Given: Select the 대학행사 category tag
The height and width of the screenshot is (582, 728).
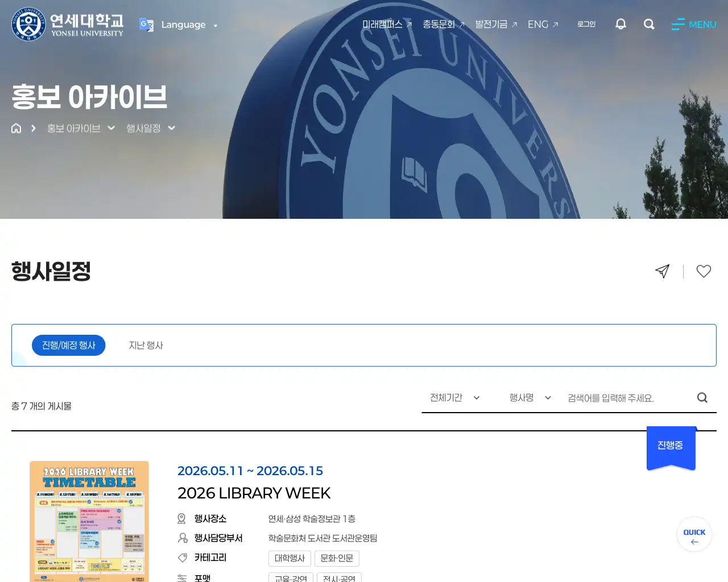Looking at the screenshot, I should point(289,559).
